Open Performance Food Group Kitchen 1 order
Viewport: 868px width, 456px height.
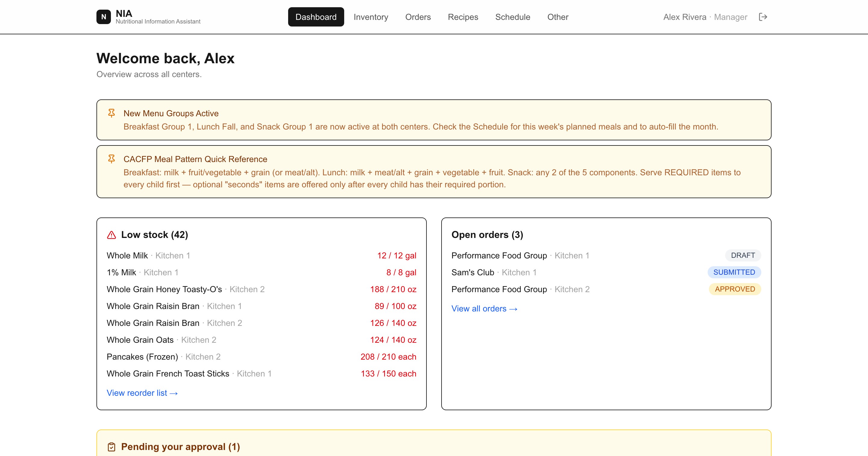606,256
